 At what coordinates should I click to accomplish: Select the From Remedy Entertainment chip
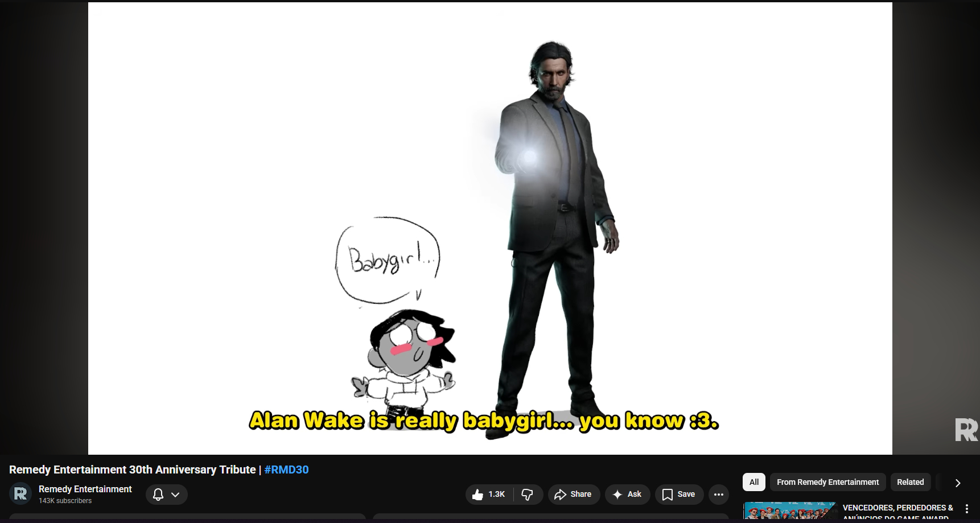pyautogui.click(x=827, y=482)
